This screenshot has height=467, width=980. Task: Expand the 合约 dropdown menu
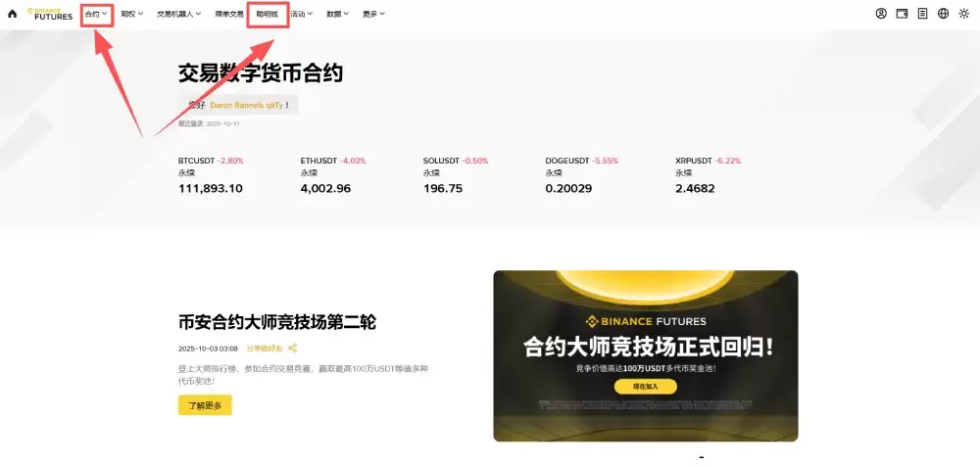tap(96, 14)
